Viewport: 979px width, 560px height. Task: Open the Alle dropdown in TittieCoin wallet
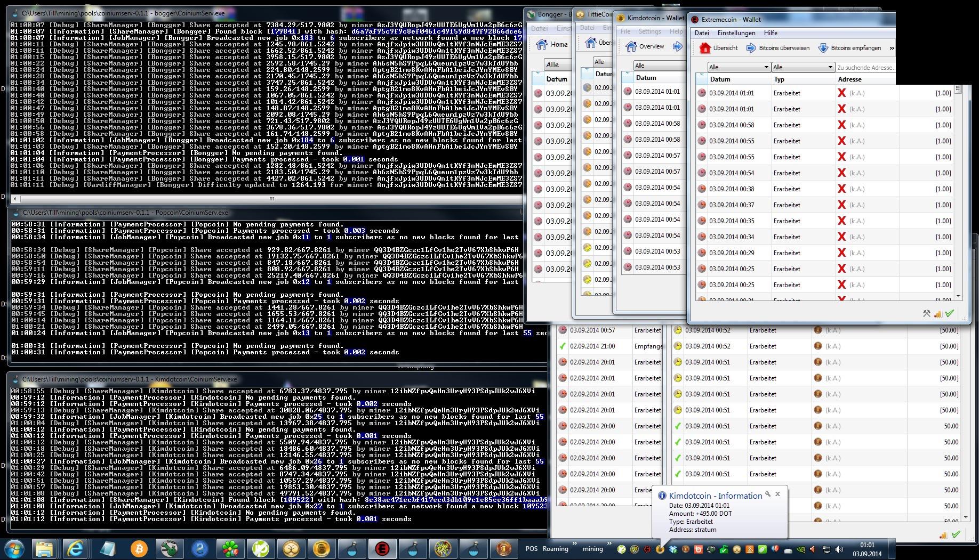(601, 62)
